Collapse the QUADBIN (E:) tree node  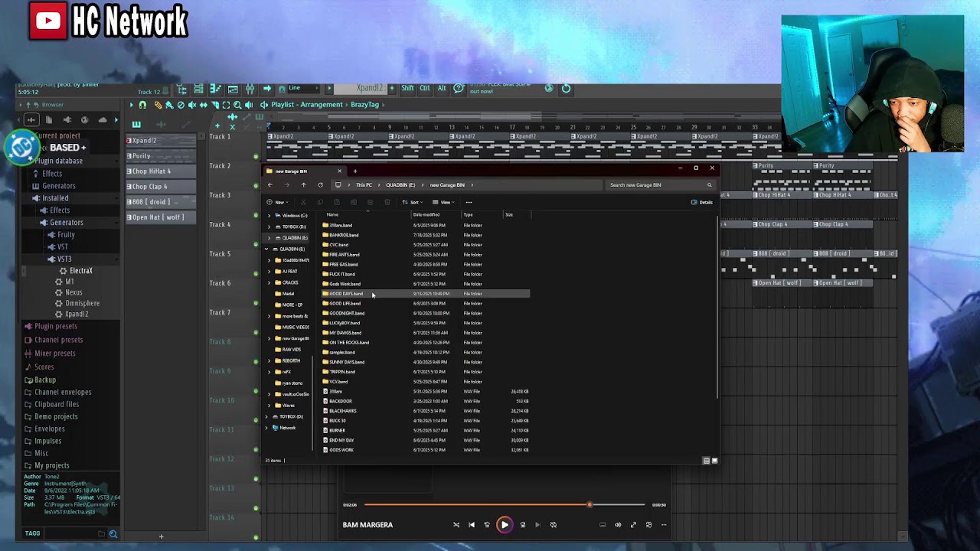point(266,249)
